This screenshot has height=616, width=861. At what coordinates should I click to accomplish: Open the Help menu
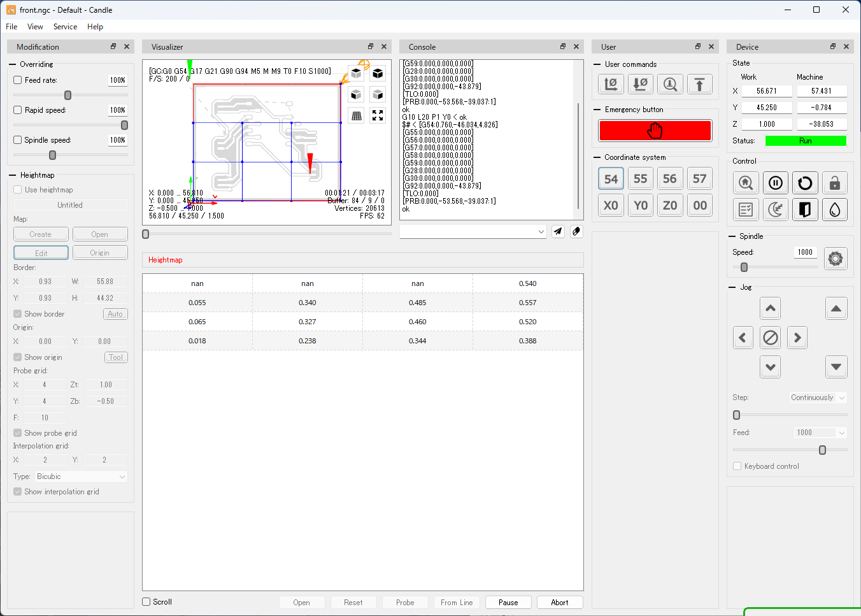click(95, 27)
